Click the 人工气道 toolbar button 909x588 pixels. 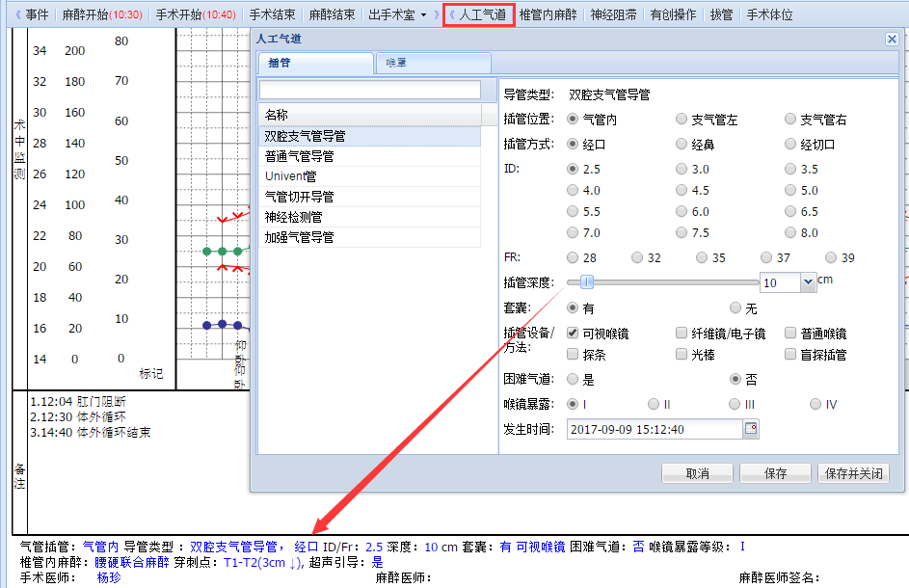click(x=481, y=15)
